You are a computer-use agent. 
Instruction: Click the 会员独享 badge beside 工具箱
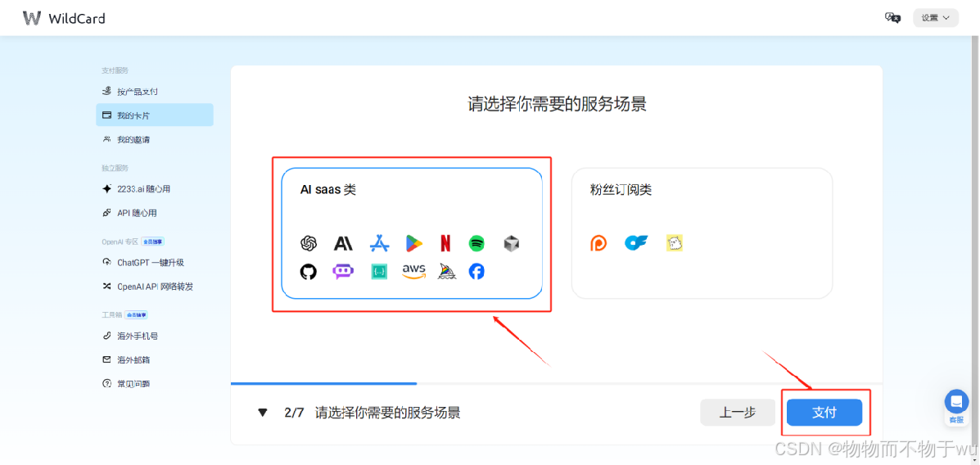pos(136,315)
